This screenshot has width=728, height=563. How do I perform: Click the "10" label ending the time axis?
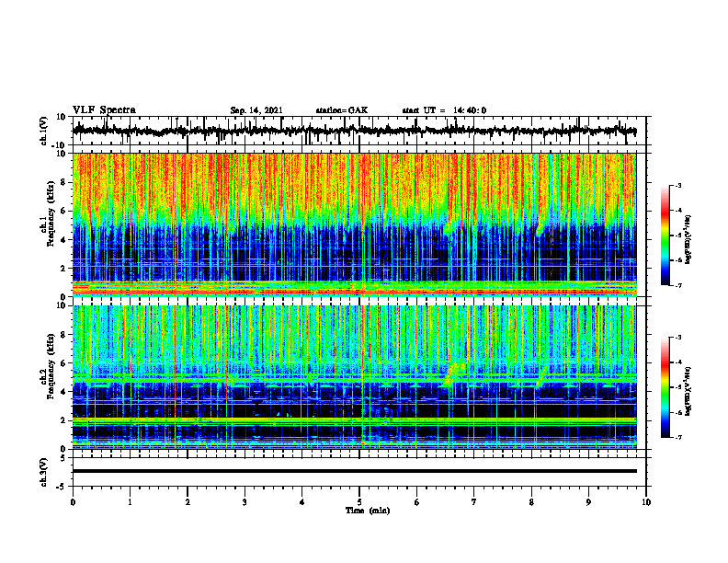646,502
